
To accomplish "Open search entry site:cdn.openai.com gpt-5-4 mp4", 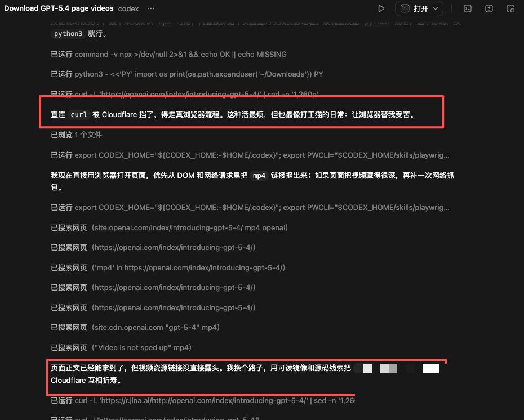I will [135, 327].
